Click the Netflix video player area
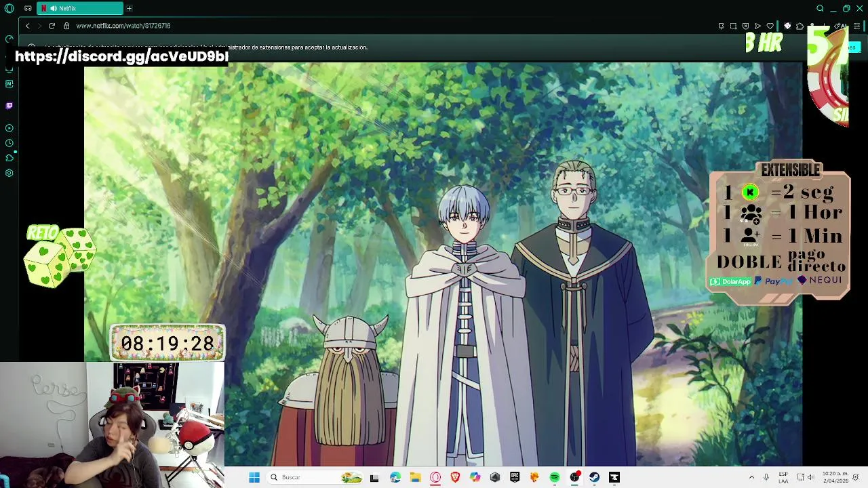This screenshot has width=868, height=488. pos(443,264)
